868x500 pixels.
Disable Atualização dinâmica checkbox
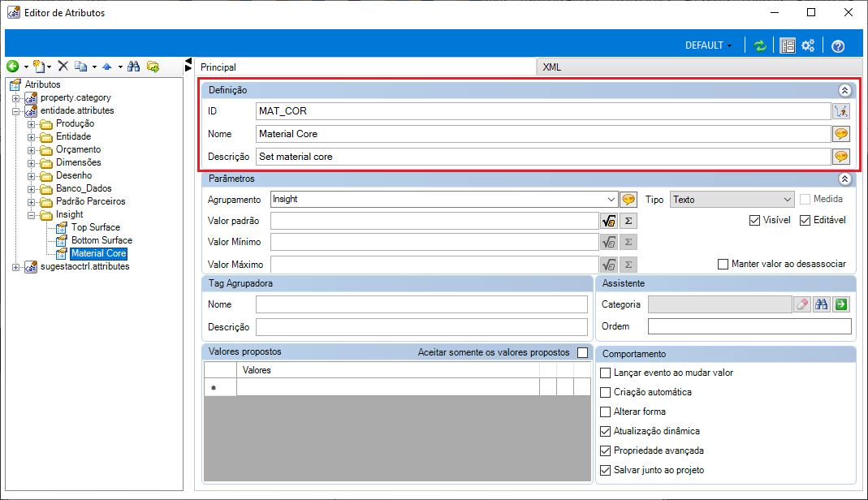[x=606, y=431]
